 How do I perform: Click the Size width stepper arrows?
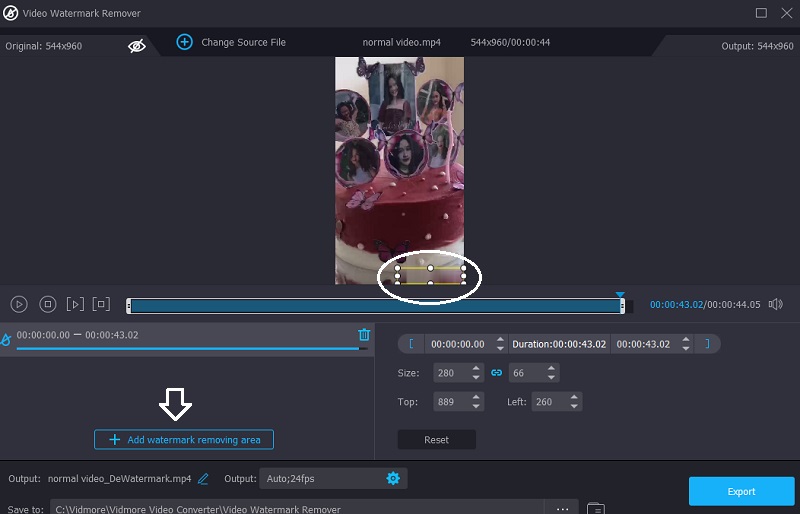pyautogui.click(x=476, y=373)
